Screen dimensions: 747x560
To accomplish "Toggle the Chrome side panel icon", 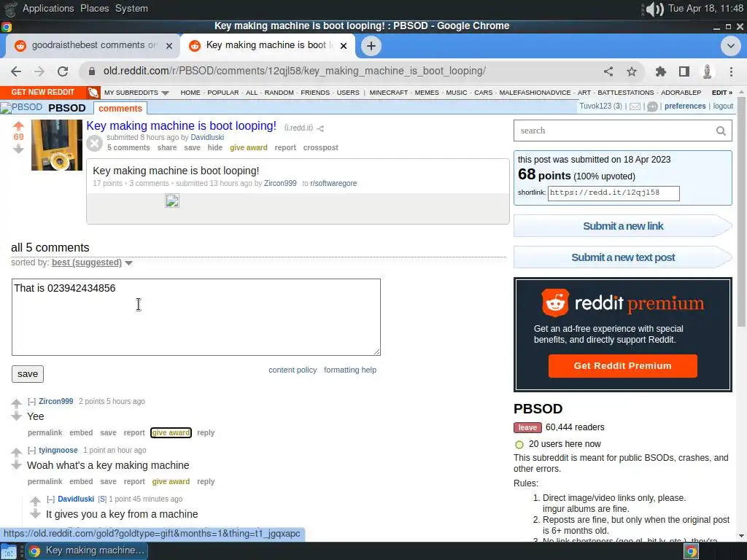I will pos(684,71).
